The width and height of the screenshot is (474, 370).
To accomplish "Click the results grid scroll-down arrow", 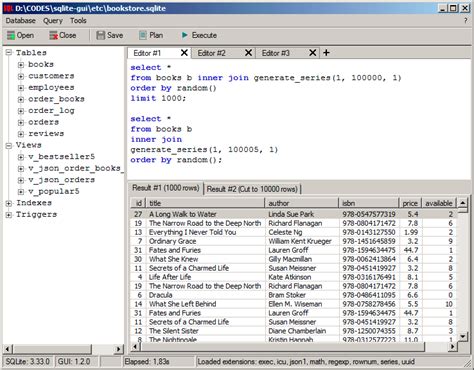I will (463, 337).
